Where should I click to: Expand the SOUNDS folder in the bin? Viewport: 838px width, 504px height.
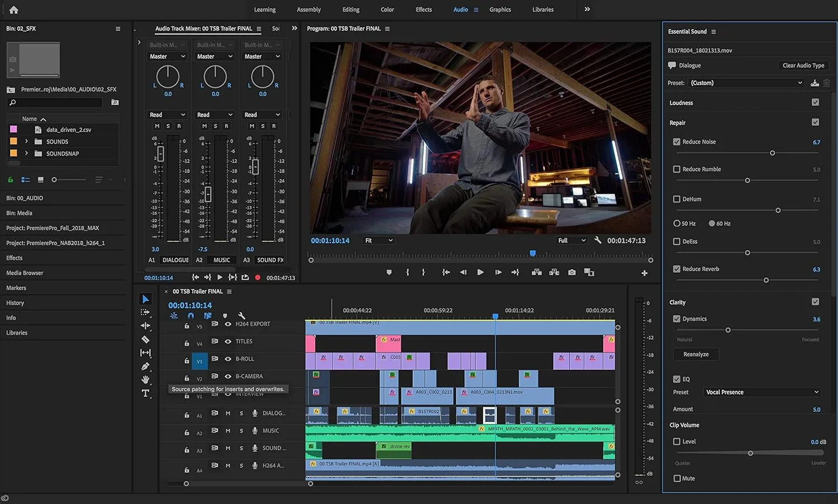26,141
